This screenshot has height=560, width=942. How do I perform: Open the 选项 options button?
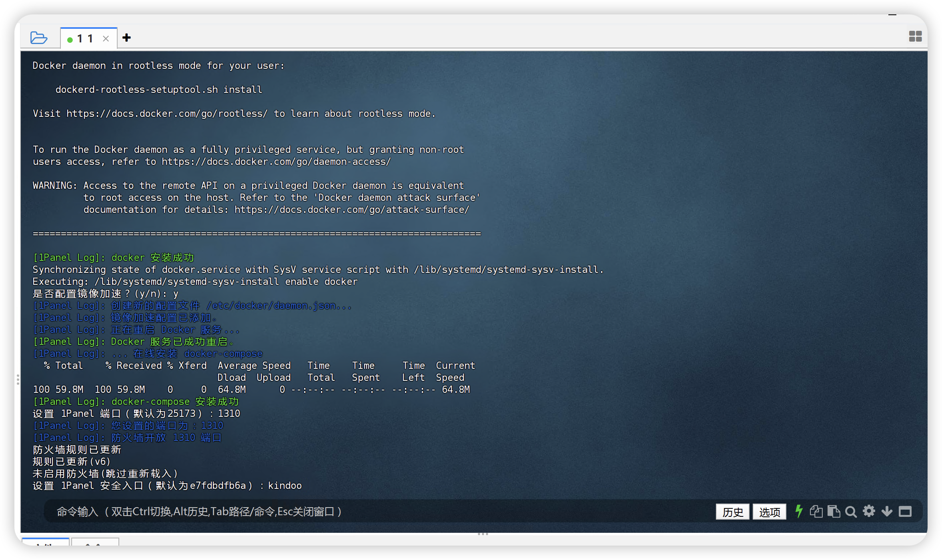(x=770, y=512)
